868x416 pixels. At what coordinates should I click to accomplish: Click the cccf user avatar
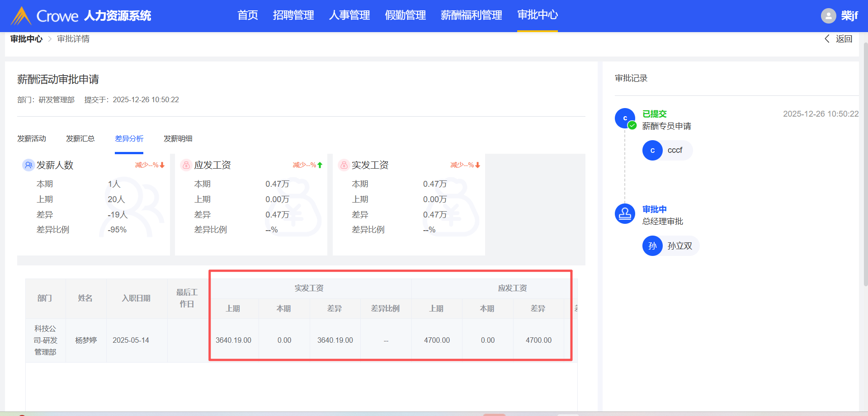coord(652,151)
